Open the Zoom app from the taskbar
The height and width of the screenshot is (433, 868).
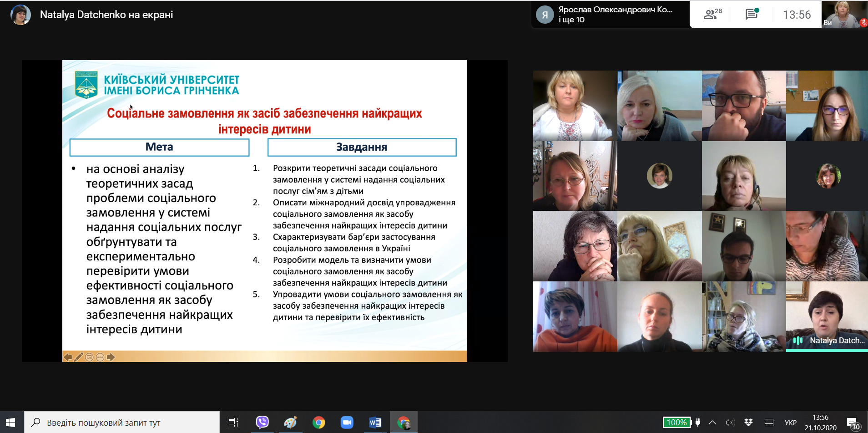[347, 423]
